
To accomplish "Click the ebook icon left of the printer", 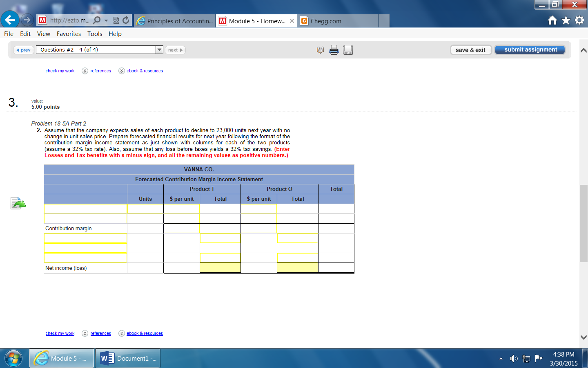I will (320, 49).
